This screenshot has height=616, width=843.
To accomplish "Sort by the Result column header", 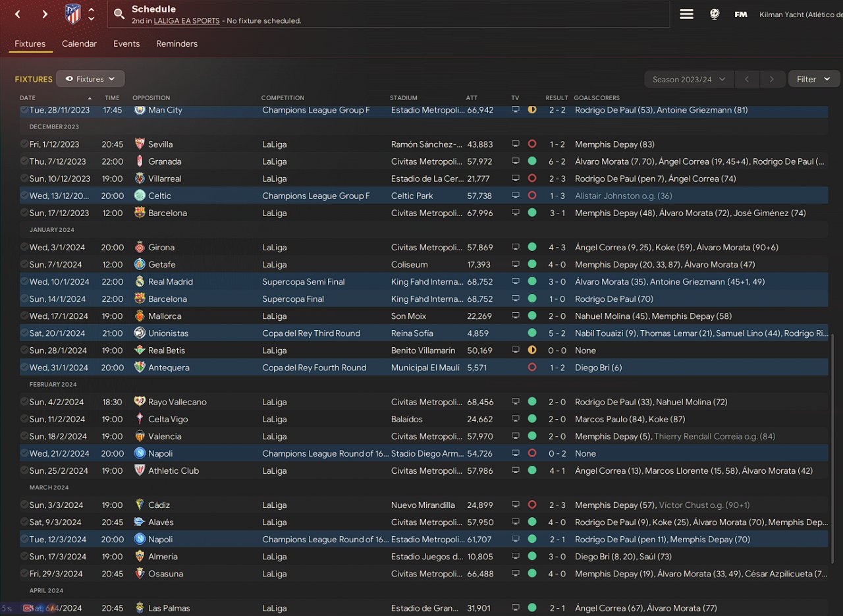I will (557, 98).
